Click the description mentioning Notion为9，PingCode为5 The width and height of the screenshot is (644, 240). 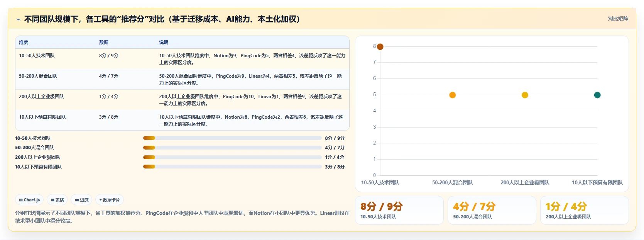pyautogui.click(x=252, y=59)
